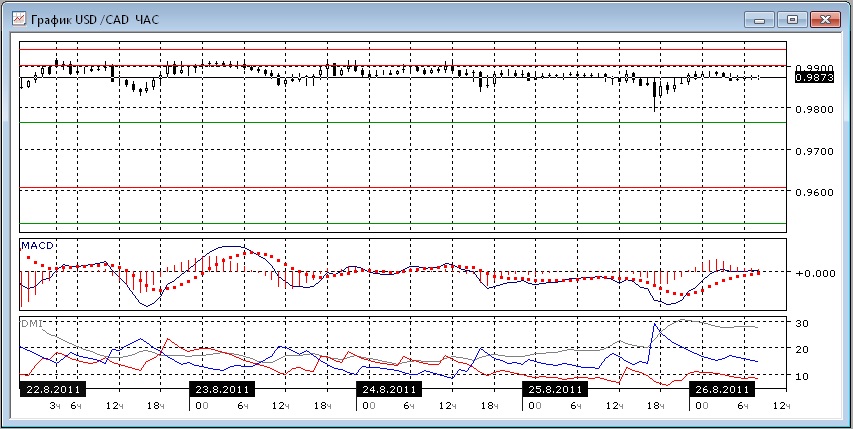Screen dimensions: 853x429
Task: Click the DMI scale value 10
Action: point(803,376)
